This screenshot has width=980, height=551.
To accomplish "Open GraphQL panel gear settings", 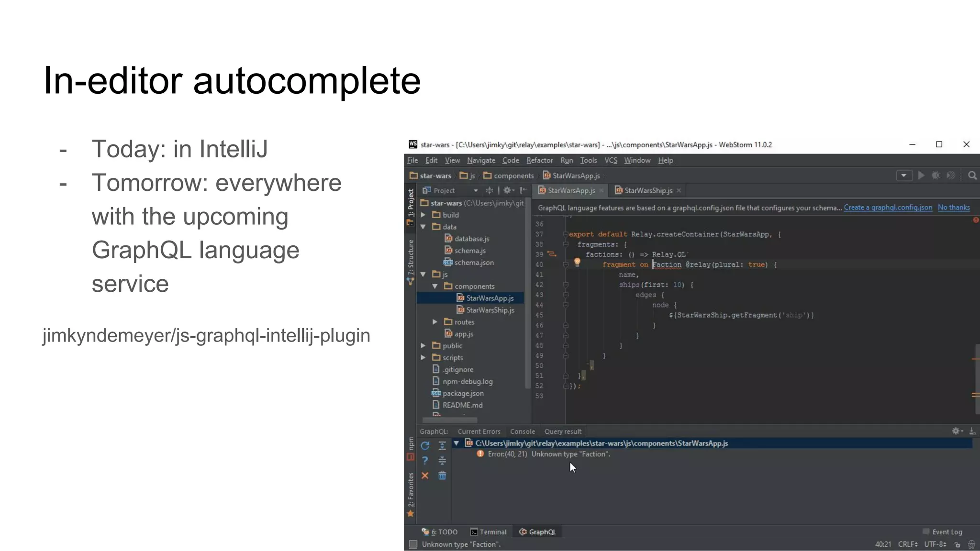I will pyautogui.click(x=957, y=431).
